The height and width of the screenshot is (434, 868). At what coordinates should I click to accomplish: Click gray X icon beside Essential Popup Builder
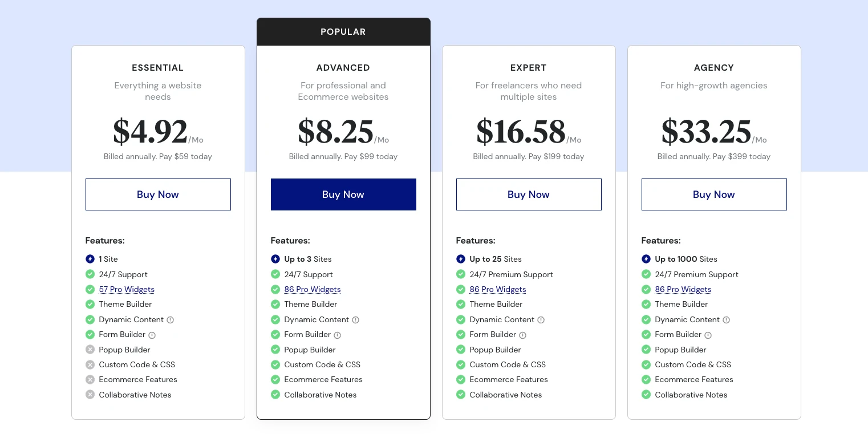click(90, 350)
